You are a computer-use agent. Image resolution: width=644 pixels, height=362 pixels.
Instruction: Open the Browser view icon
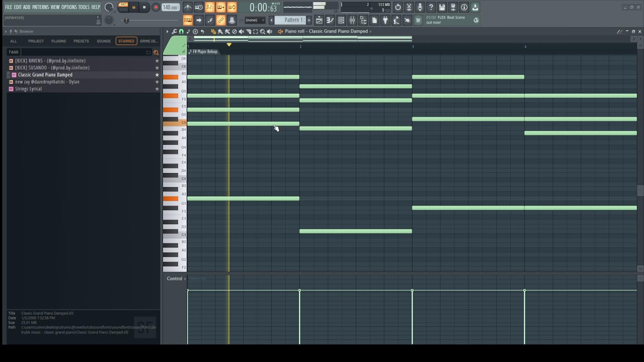click(363, 20)
